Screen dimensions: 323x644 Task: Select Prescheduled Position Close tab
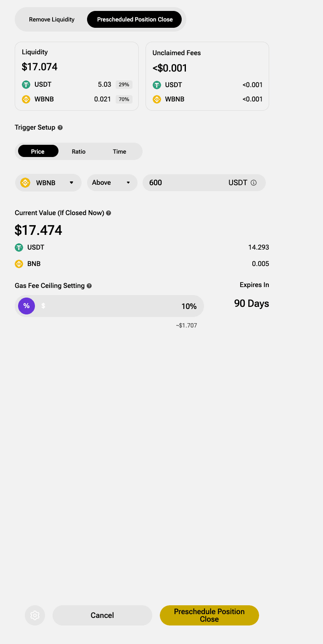pyautogui.click(x=135, y=19)
